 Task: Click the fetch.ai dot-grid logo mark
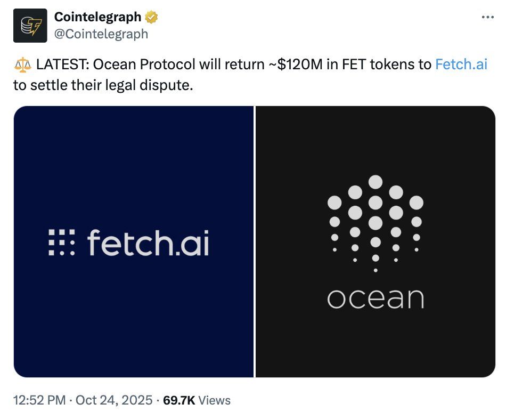coord(62,243)
